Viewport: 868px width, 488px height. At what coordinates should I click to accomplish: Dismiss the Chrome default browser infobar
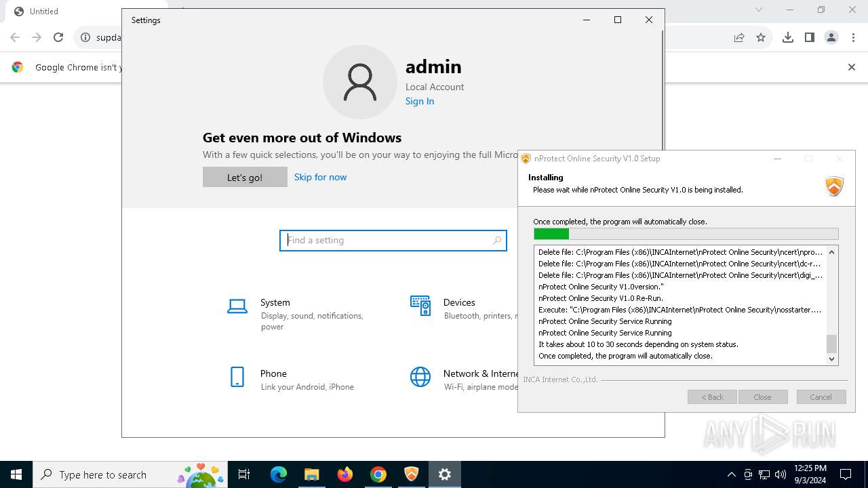(852, 67)
